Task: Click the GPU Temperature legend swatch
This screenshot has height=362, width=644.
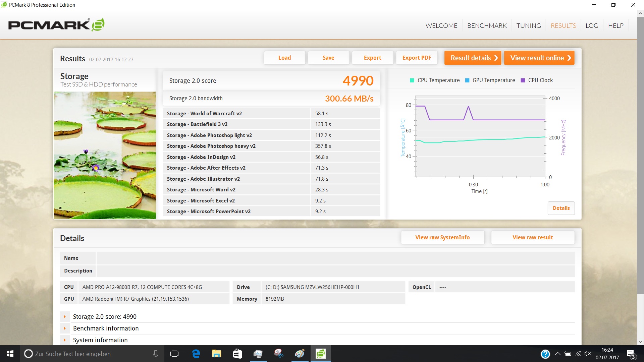Action: (467, 80)
